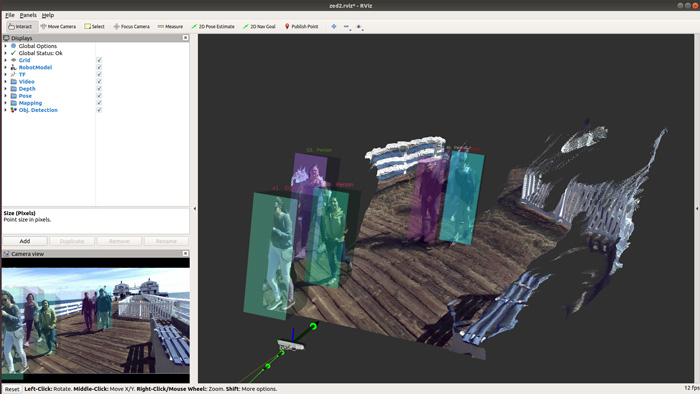Viewport: 700px width, 394px height.
Task: Click the Depth folder icon
Action: (13, 89)
